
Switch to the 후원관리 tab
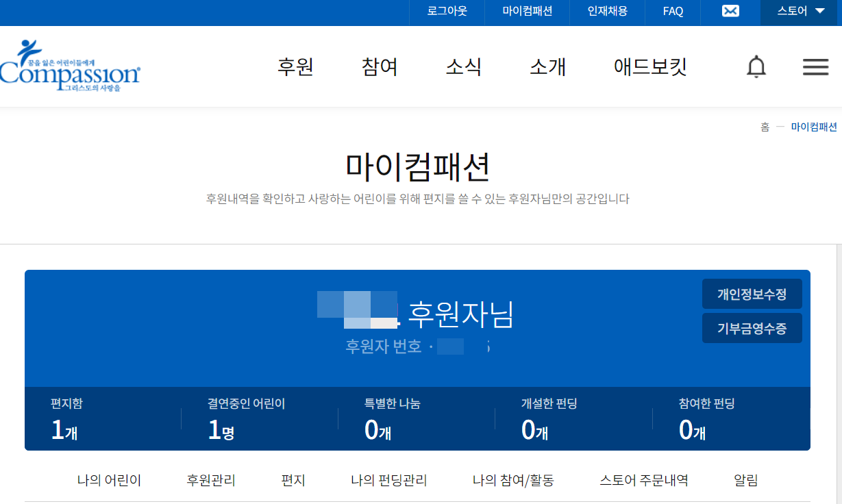pos(211,481)
